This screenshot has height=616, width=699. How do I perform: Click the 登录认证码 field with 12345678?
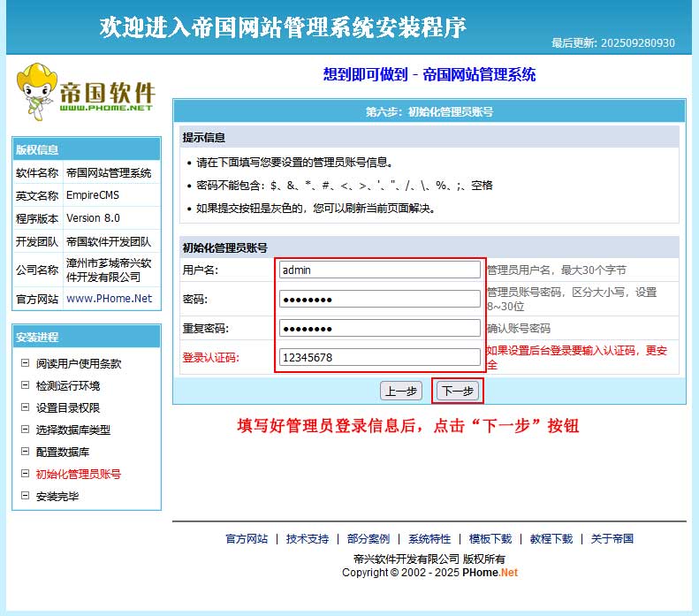tap(379, 357)
